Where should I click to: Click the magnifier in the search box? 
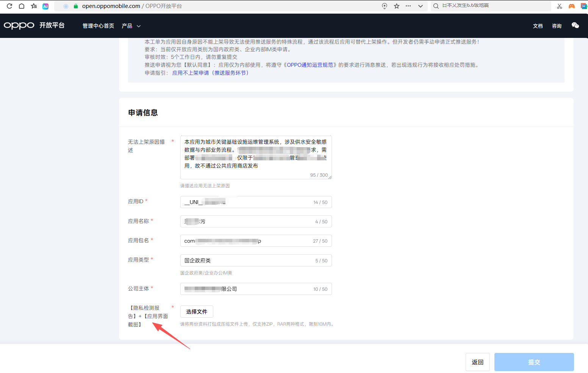(x=436, y=6)
